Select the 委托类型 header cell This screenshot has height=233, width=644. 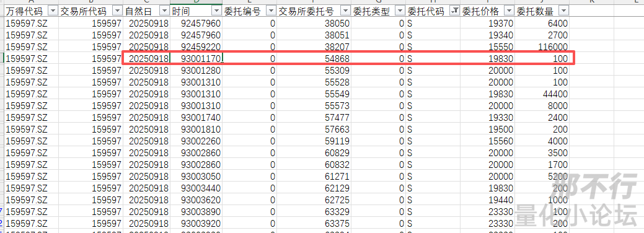(378, 11)
